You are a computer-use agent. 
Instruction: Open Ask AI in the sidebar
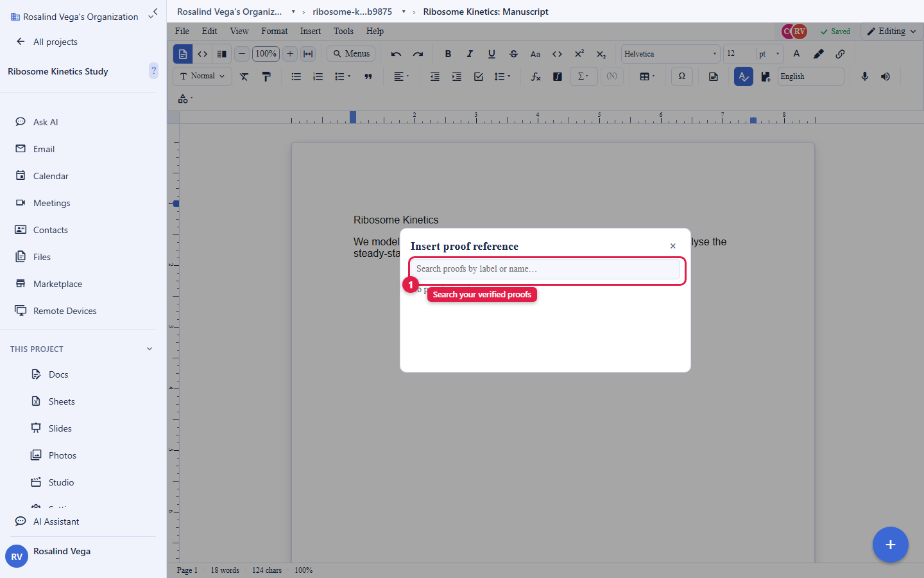[37, 122]
